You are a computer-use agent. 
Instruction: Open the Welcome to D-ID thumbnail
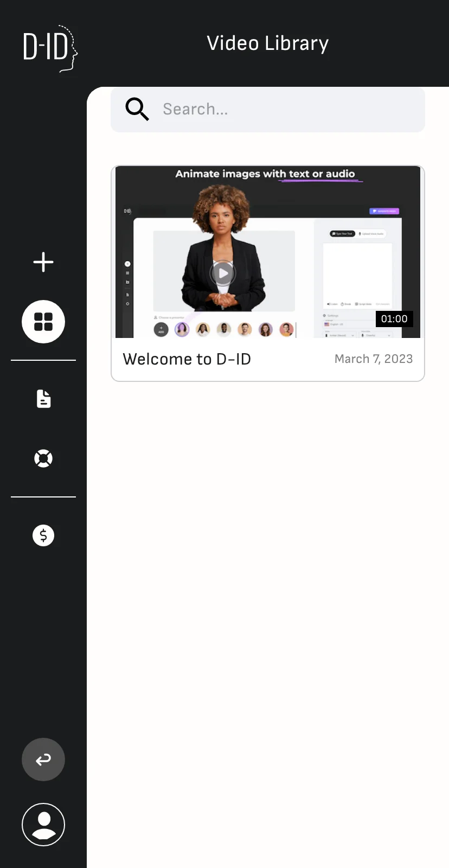point(268,252)
